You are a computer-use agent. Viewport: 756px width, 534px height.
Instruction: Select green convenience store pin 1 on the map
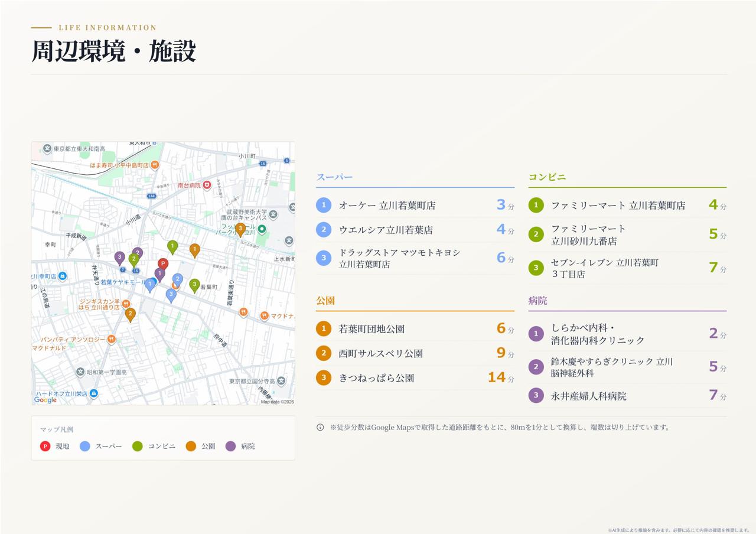coord(172,247)
